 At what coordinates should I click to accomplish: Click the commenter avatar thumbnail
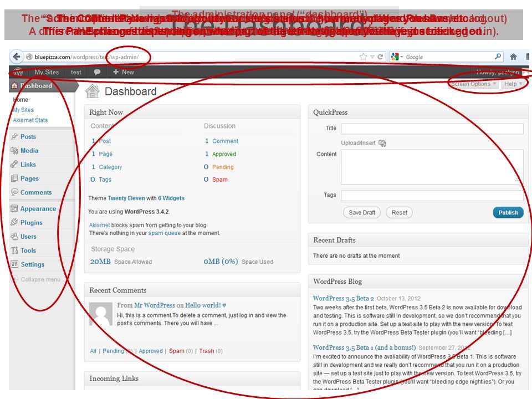[101, 314]
